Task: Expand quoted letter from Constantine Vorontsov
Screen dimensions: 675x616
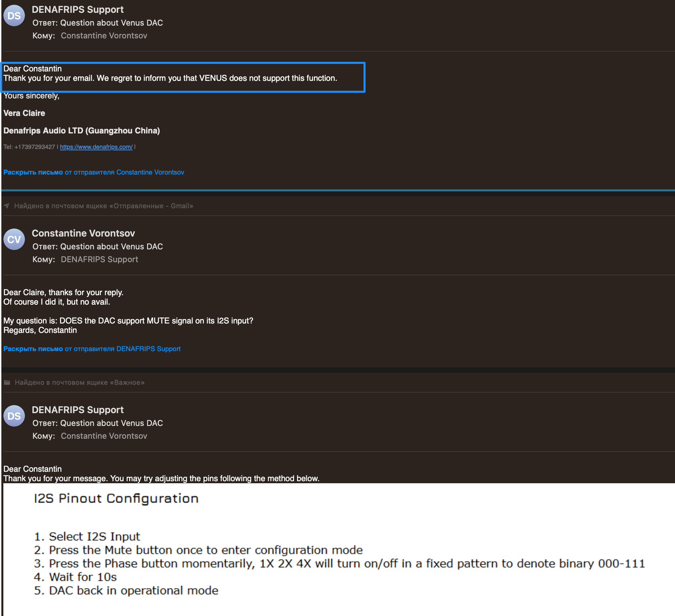Action: click(94, 172)
